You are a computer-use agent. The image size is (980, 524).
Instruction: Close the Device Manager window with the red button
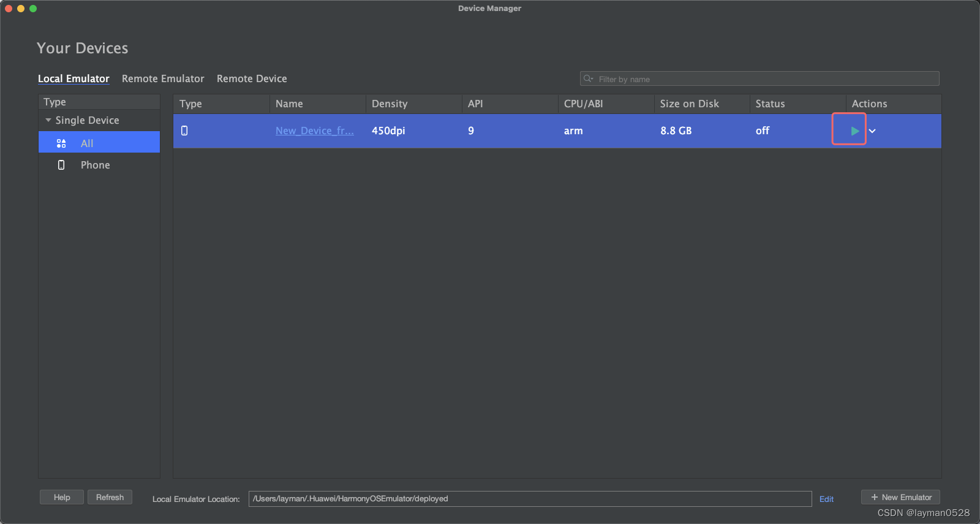[9, 9]
